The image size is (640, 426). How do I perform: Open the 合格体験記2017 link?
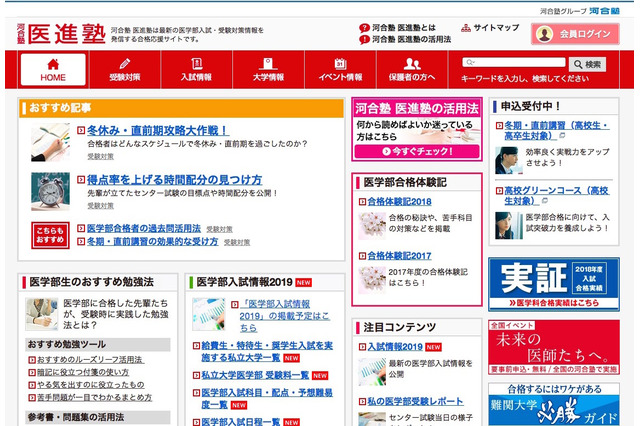click(x=399, y=256)
